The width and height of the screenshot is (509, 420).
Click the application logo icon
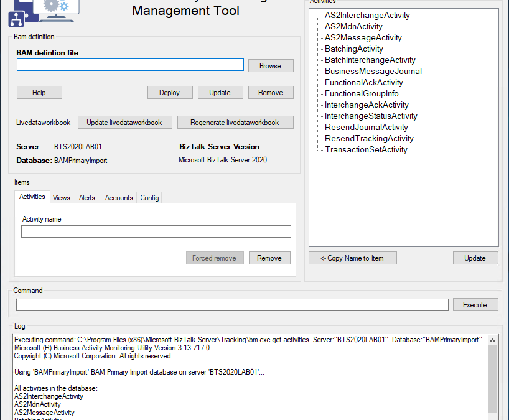tap(44, 13)
